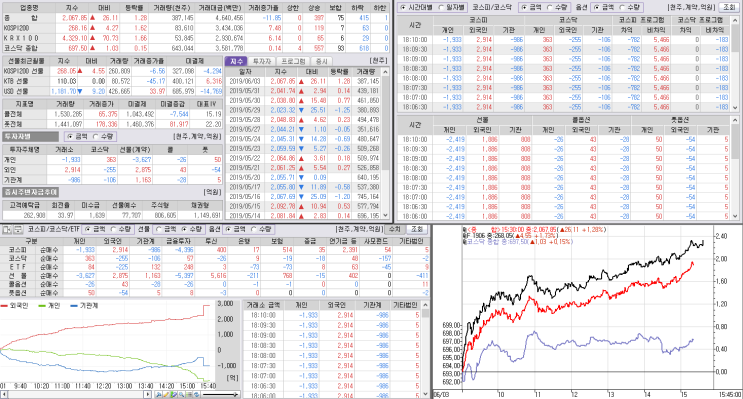The image size is (743, 399).
Task: Click the KTB 선물 row in futures table
Action: [112, 81]
